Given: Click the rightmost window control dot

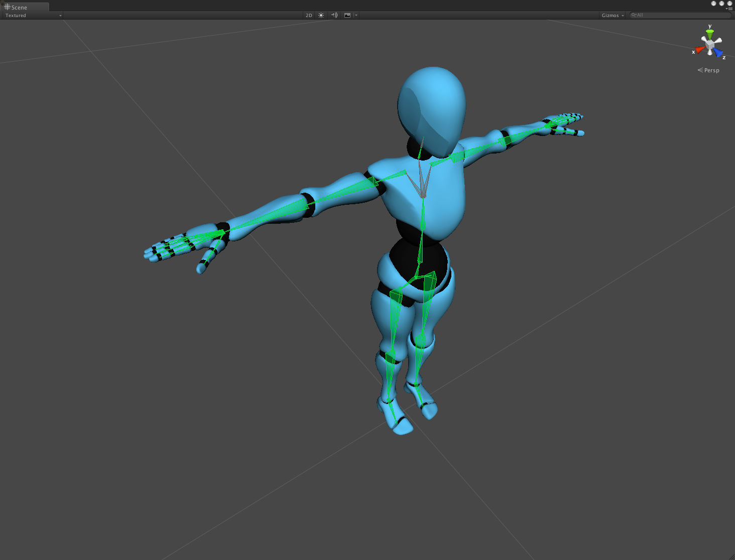Looking at the screenshot, I should click(x=730, y=3).
